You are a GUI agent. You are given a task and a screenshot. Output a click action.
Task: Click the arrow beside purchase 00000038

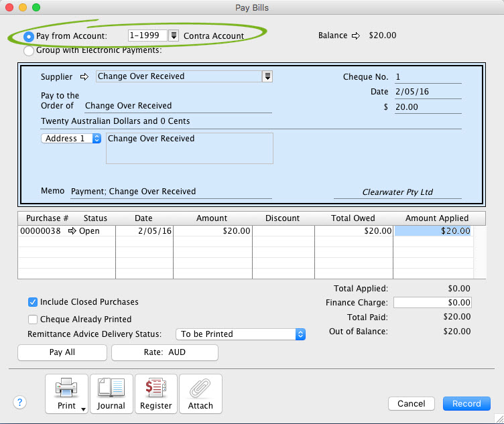(73, 231)
